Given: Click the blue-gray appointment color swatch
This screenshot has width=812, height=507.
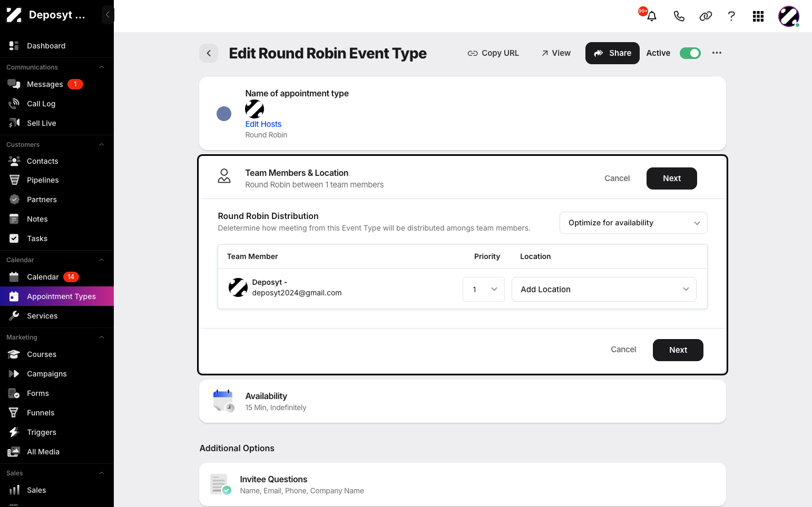Looking at the screenshot, I should tap(224, 114).
